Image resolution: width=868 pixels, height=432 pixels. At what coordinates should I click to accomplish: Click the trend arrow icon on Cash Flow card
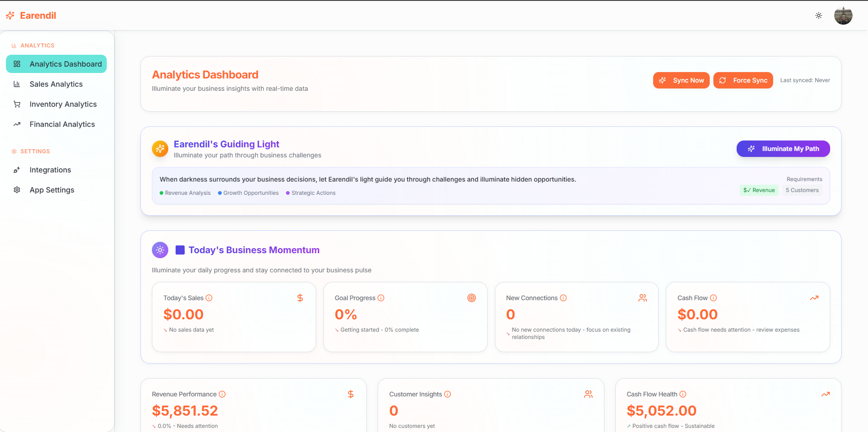click(x=814, y=297)
